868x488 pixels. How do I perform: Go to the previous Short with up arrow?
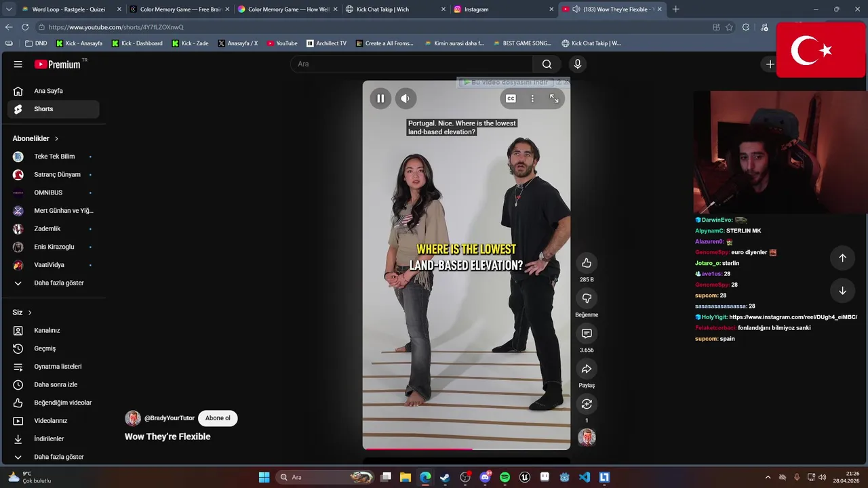[x=842, y=258]
